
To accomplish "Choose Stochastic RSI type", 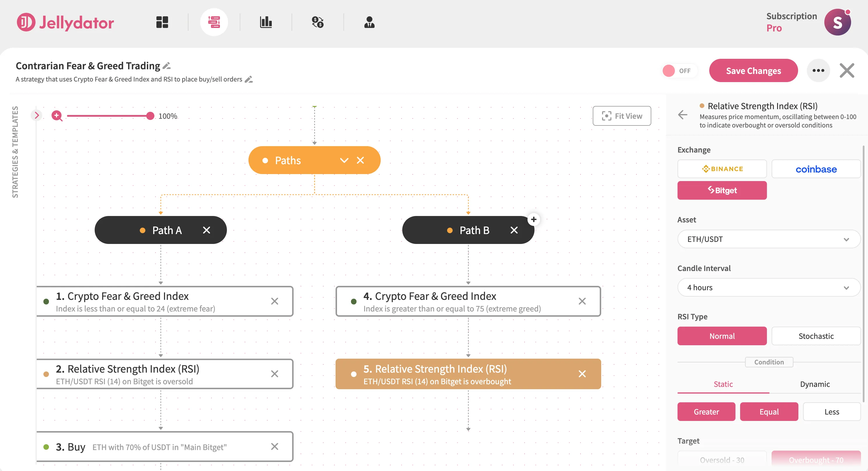I will [816, 336].
